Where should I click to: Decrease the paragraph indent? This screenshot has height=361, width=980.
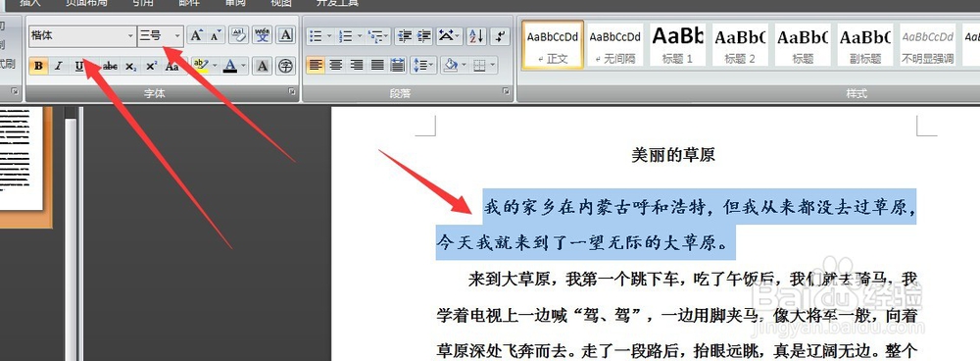click(405, 35)
